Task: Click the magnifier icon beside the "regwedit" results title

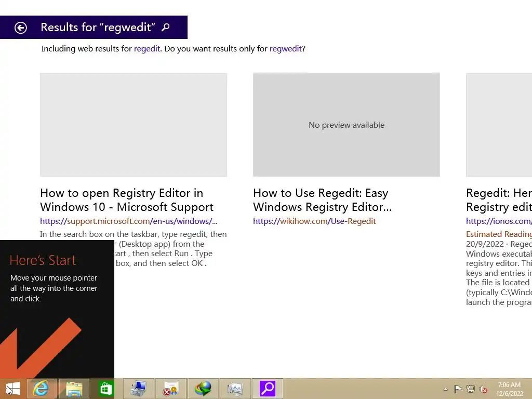Action: 166,27
